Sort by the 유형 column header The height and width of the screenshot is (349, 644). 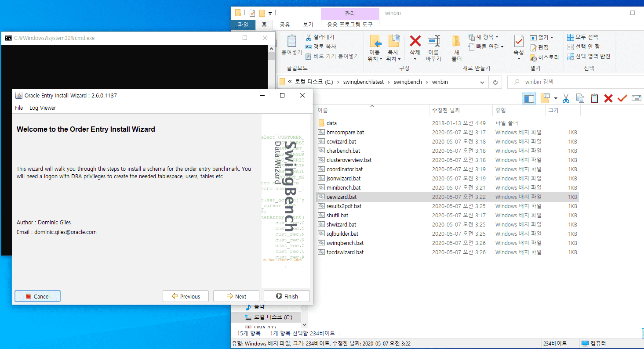point(519,111)
